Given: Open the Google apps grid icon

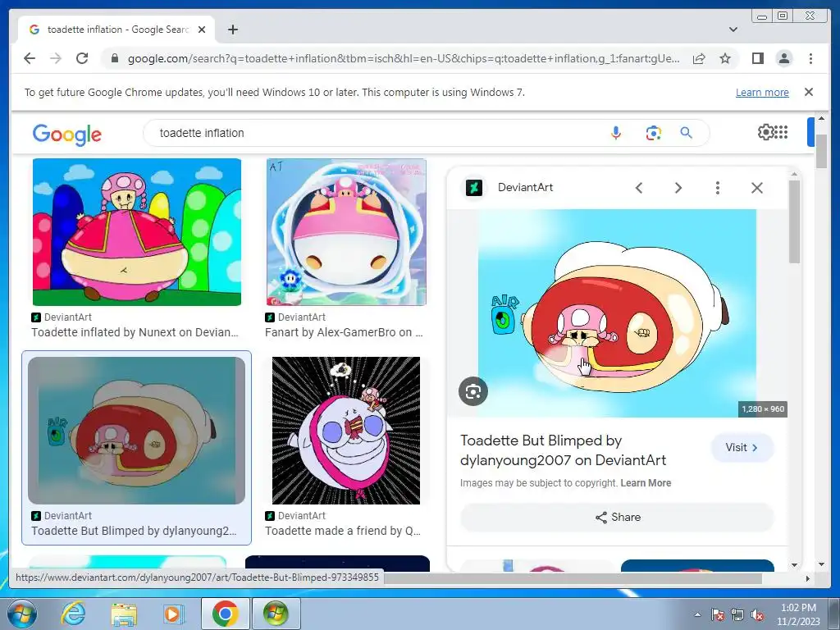Looking at the screenshot, I should coord(782,132).
